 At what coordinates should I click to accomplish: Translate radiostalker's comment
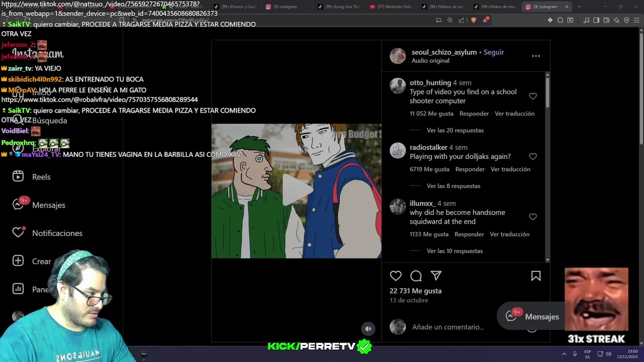[x=510, y=169]
